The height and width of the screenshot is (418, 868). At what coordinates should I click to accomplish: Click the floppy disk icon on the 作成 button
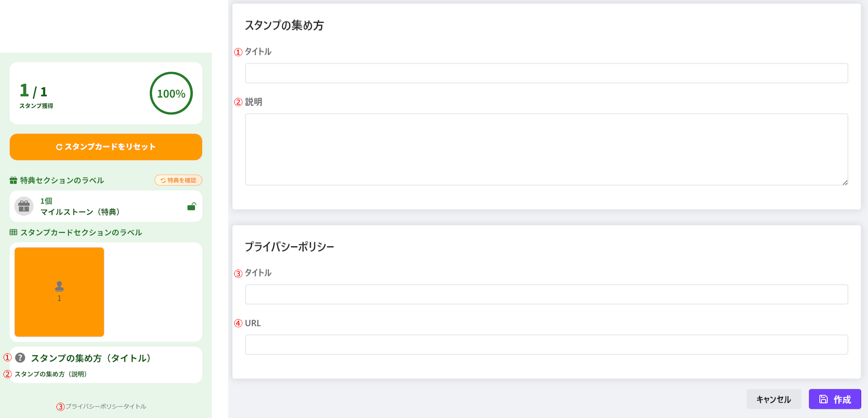tap(823, 399)
